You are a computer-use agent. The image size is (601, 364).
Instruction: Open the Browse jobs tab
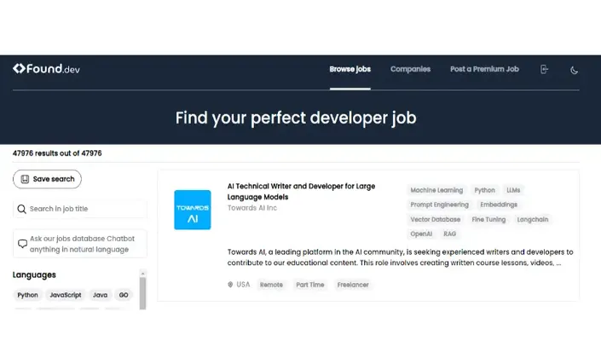350,69
